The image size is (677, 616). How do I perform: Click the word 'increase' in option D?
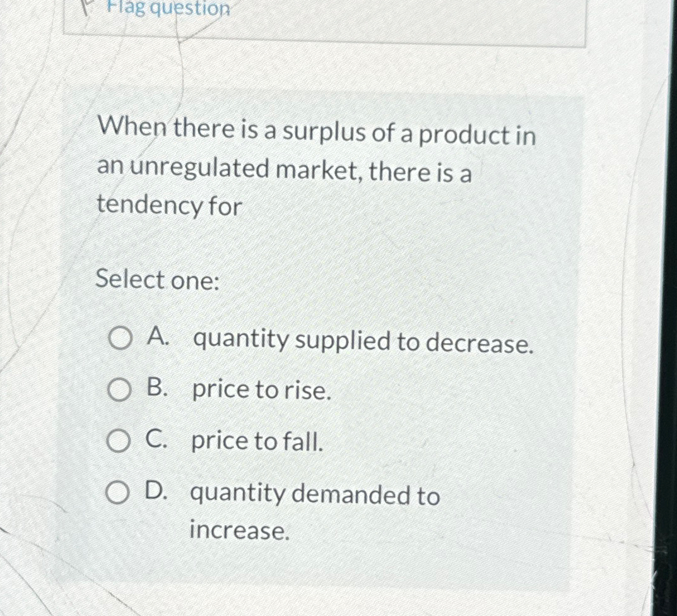coord(238,531)
